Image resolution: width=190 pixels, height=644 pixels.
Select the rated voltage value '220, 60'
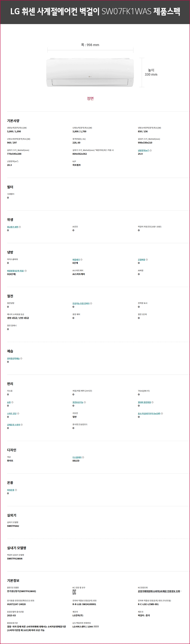(76, 143)
